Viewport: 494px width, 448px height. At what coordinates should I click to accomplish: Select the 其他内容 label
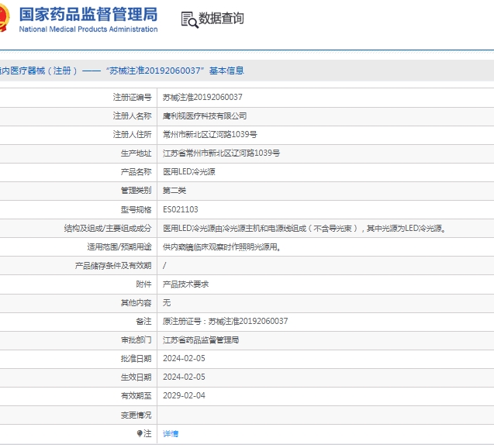click(x=136, y=303)
